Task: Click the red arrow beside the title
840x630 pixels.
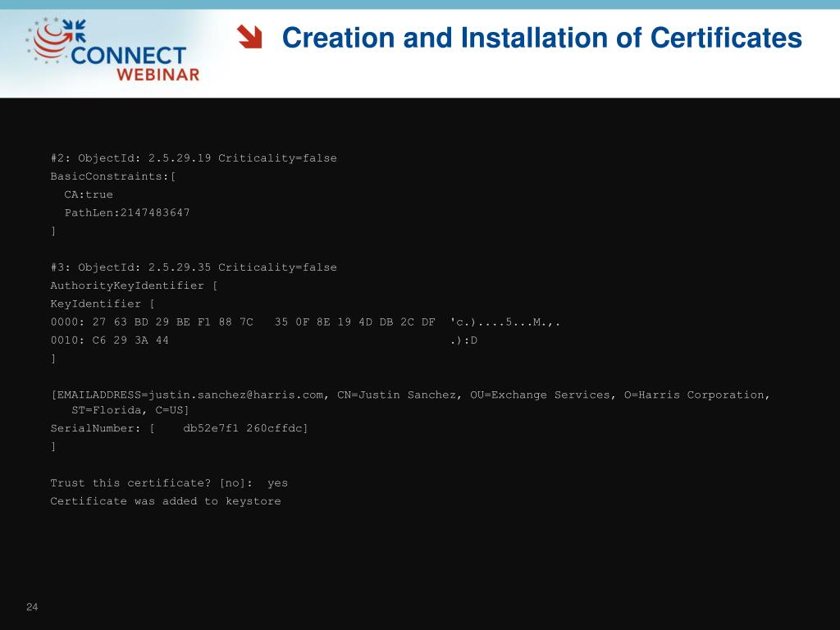Action: pyautogui.click(x=249, y=37)
